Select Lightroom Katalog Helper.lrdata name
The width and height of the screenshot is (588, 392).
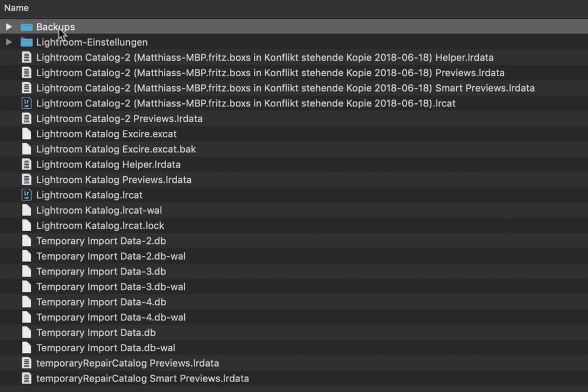pos(108,164)
